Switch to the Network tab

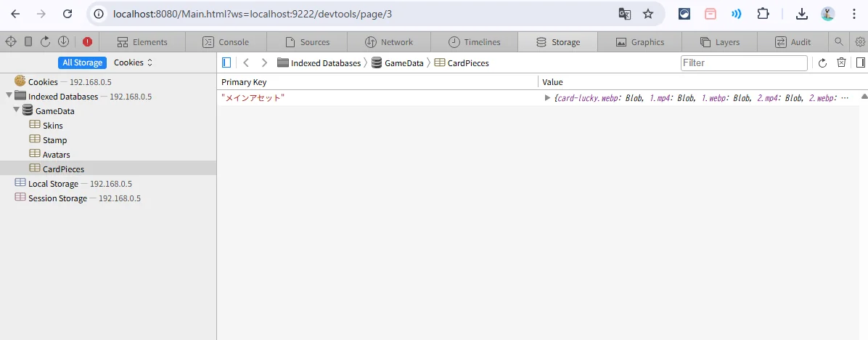point(389,42)
